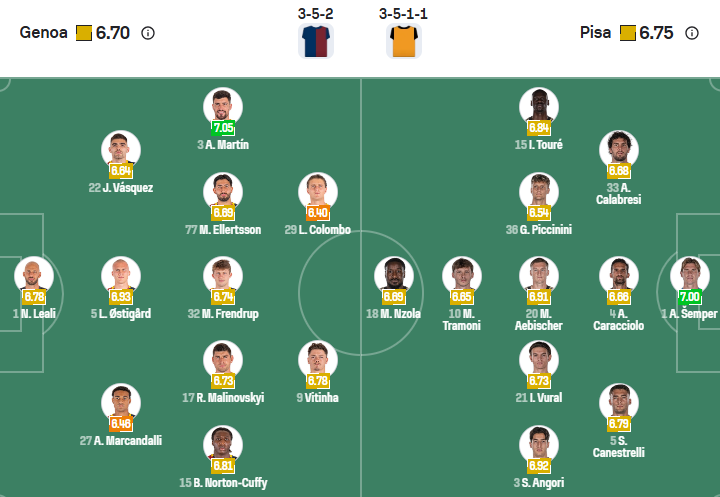Open M. Nzola's player avatar
Image resolution: width=720 pixels, height=497 pixels.
click(393, 275)
